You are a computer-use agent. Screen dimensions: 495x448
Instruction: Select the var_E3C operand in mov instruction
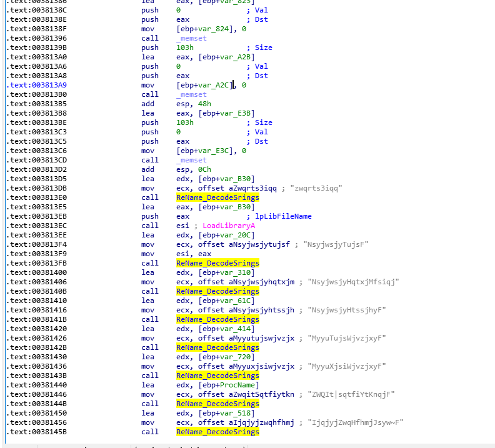click(x=216, y=151)
